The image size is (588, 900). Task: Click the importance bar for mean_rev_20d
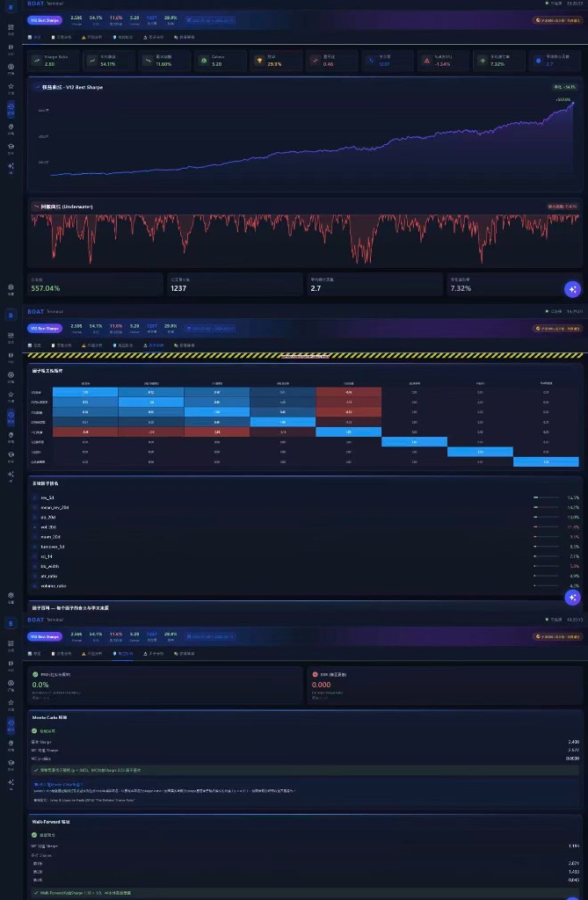pos(546,507)
